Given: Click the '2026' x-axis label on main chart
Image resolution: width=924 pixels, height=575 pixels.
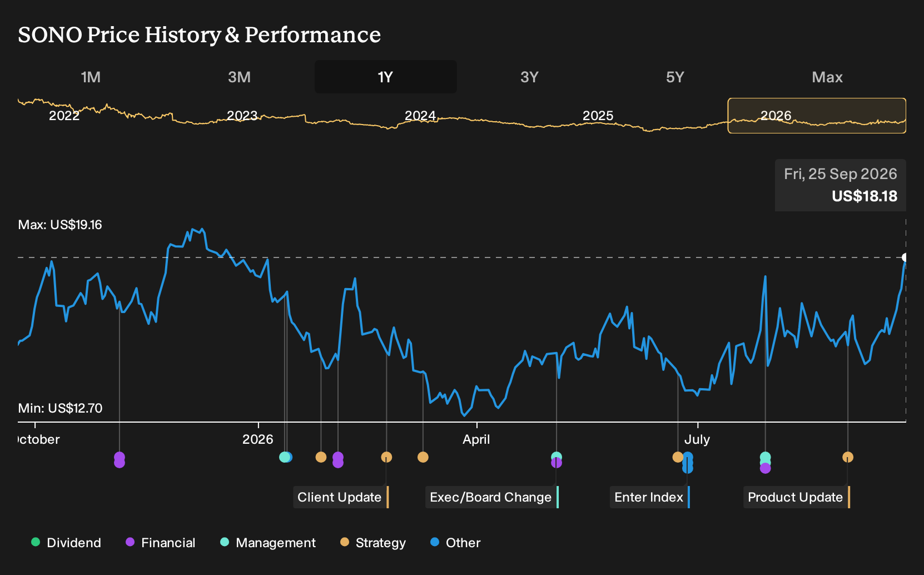Looking at the screenshot, I should click(x=258, y=439).
